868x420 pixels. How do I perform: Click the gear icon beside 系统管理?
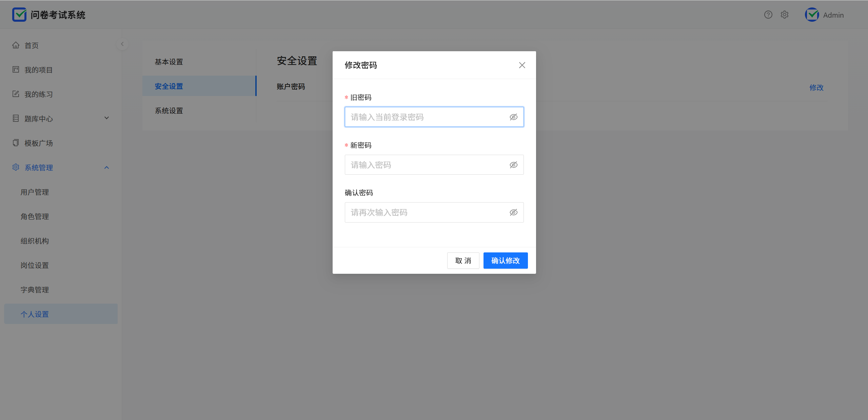tap(16, 167)
